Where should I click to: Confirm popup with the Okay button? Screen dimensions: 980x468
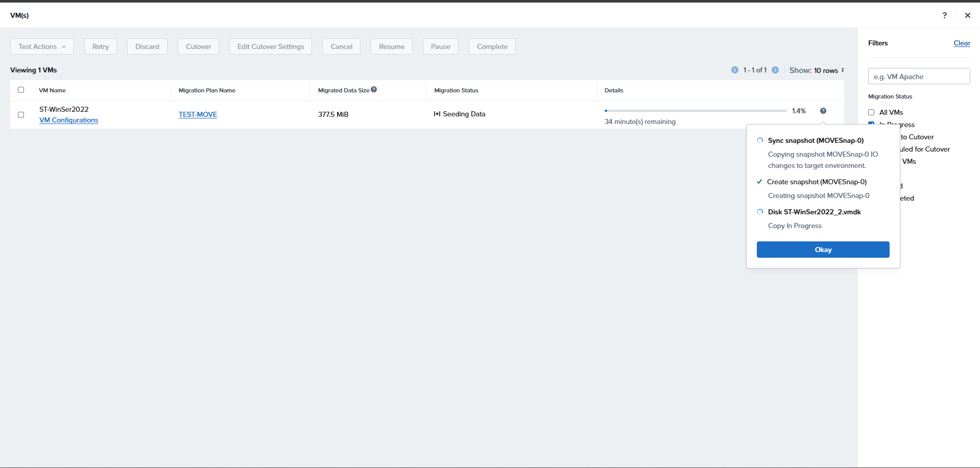pyautogui.click(x=823, y=250)
